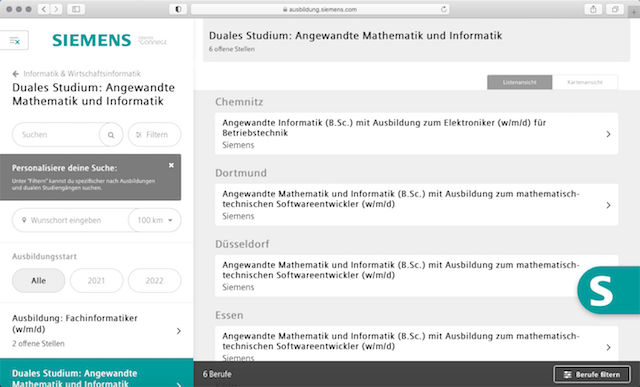Click the Safari reload page icon

click(444, 9)
